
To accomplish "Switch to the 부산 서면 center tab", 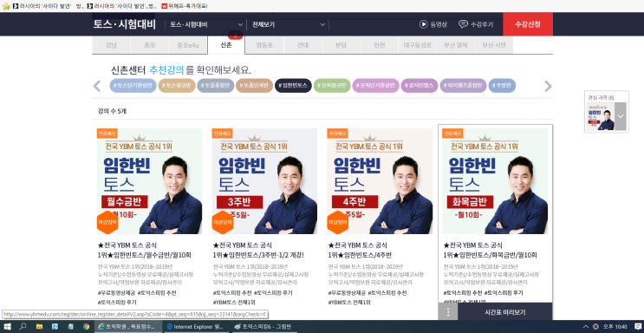I will pos(494,45).
